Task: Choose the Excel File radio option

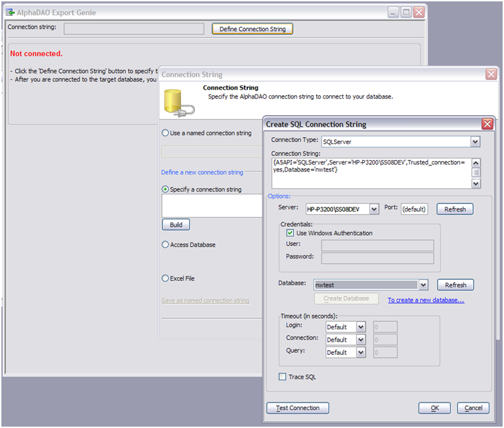Action: [165, 278]
